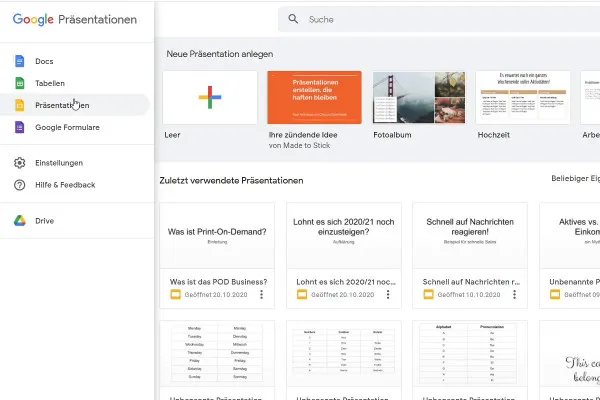
Task: Click the slides icon under Lohnt es sich
Action: pyautogui.click(x=302, y=294)
